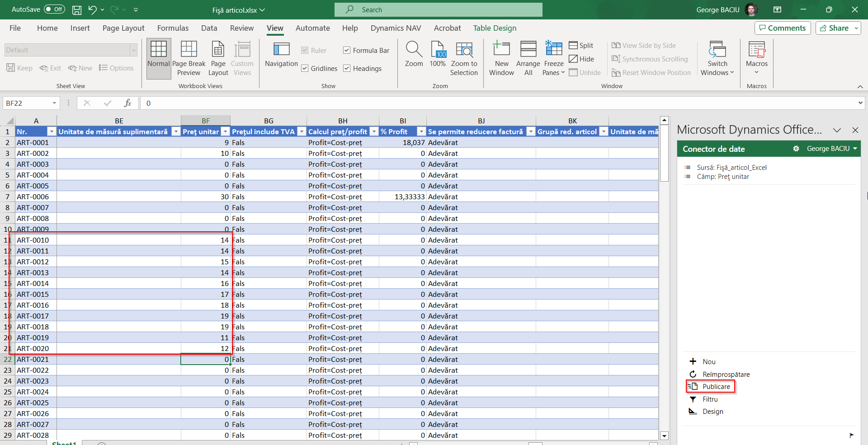Uncheck the Gridlines checkbox

tap(305, 68)
